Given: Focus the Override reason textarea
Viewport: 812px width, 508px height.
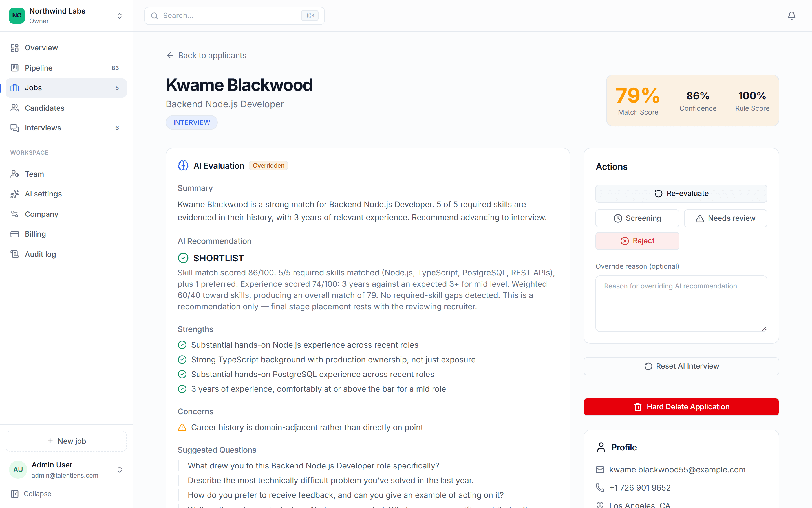Looking at the screenshot, I should pos(681,304).
